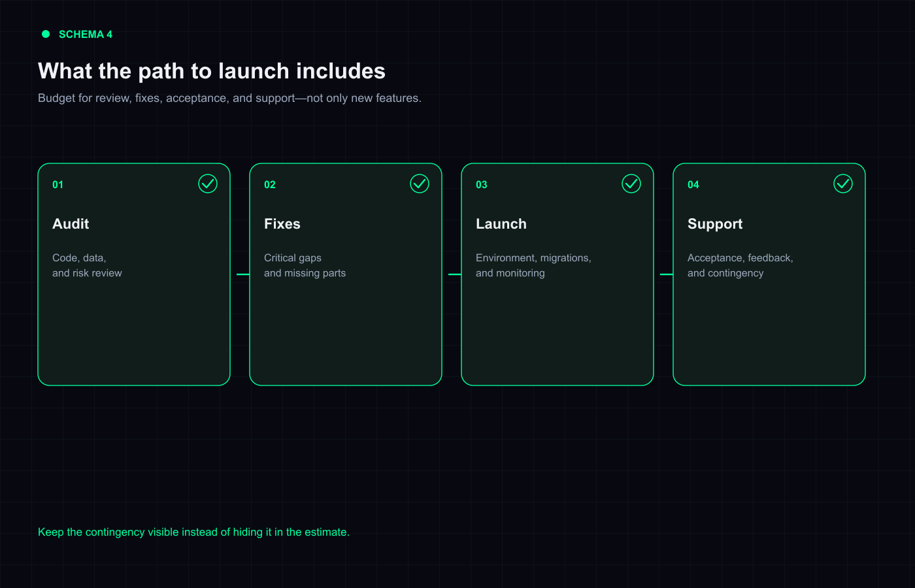This screenshot has width=915, height=588.
Task: Click step number 03
Action: click(x=482, y=185)
